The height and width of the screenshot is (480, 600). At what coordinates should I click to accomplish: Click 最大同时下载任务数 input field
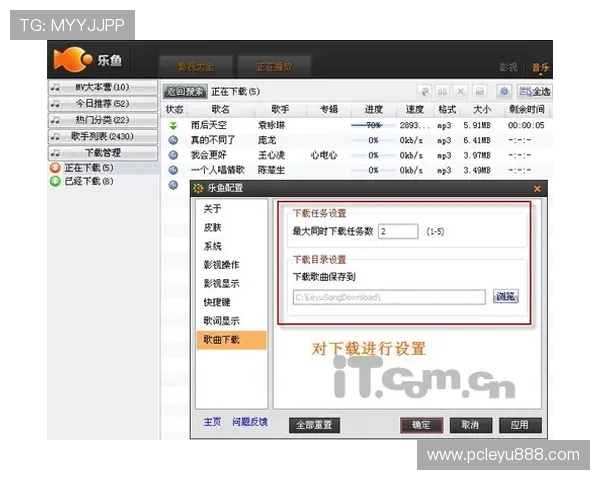point(398,232)
